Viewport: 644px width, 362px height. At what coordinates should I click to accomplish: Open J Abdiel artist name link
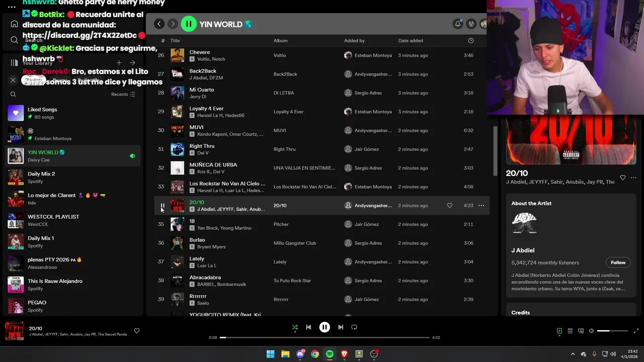tap(523, 250)
